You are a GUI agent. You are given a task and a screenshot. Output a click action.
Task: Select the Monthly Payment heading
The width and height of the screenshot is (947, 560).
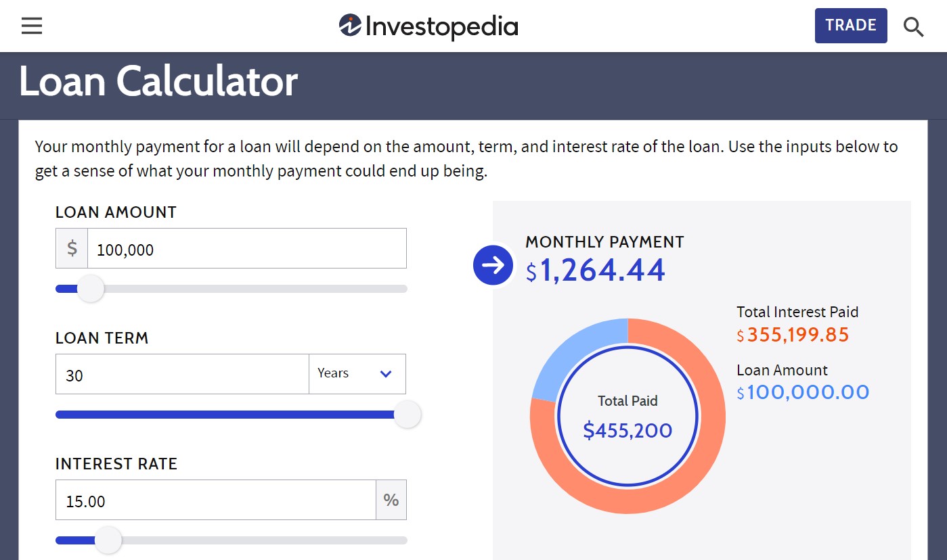click(604, 241)
